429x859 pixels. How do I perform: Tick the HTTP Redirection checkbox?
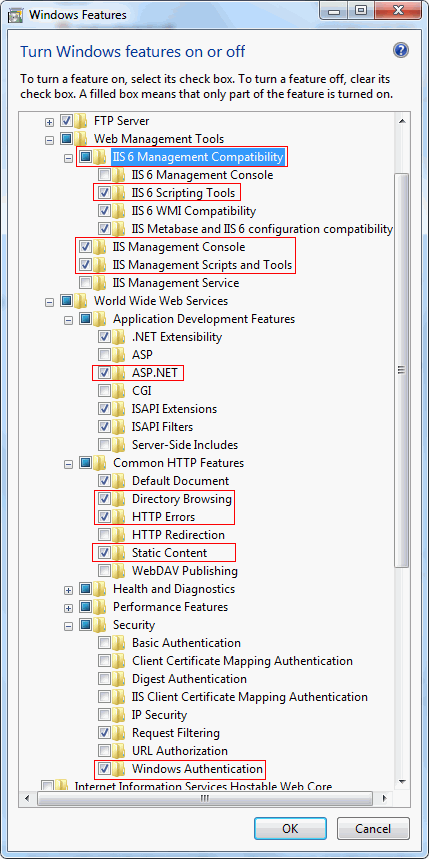pos(104,535)
